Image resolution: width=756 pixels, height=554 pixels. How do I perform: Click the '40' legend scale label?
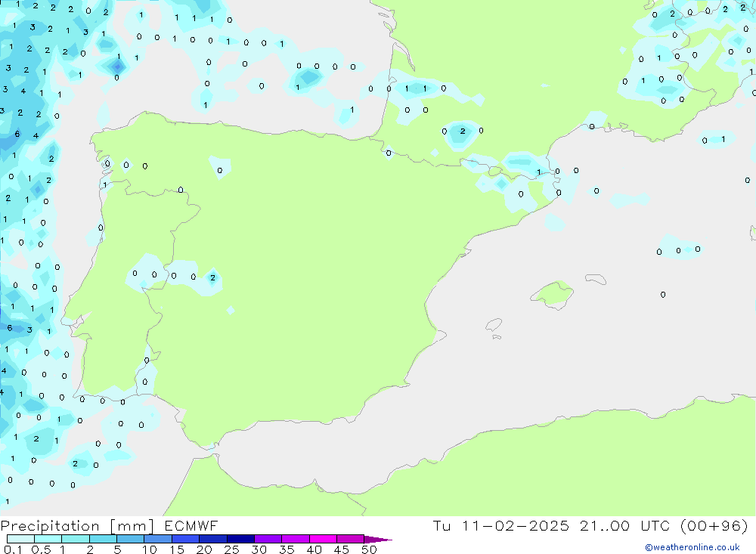(314, 549)
